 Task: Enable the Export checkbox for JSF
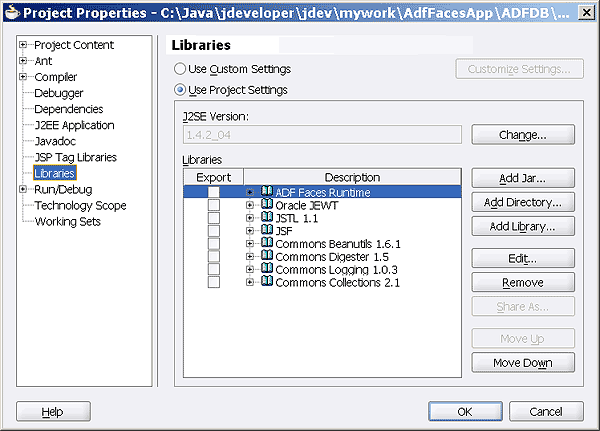(x=213, y=231)
